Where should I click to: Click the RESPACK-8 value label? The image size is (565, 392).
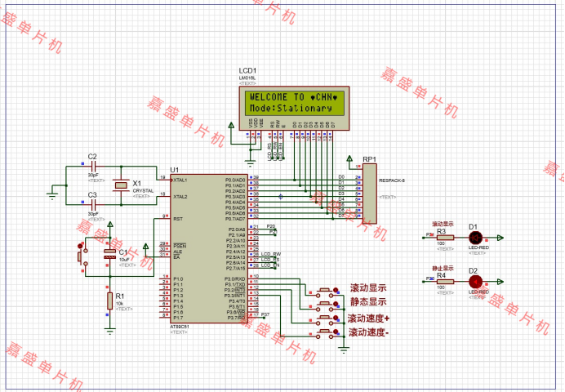tap(392, 180)
